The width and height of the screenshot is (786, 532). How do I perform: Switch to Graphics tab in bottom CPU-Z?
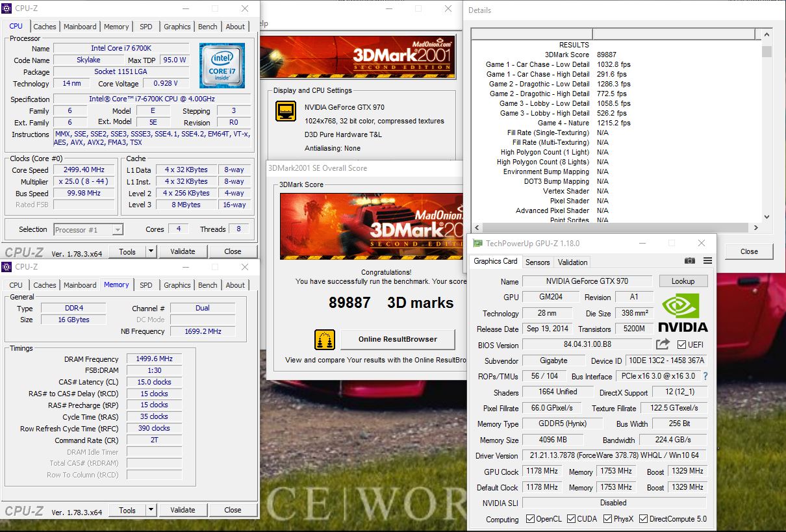tap(177, 285)
